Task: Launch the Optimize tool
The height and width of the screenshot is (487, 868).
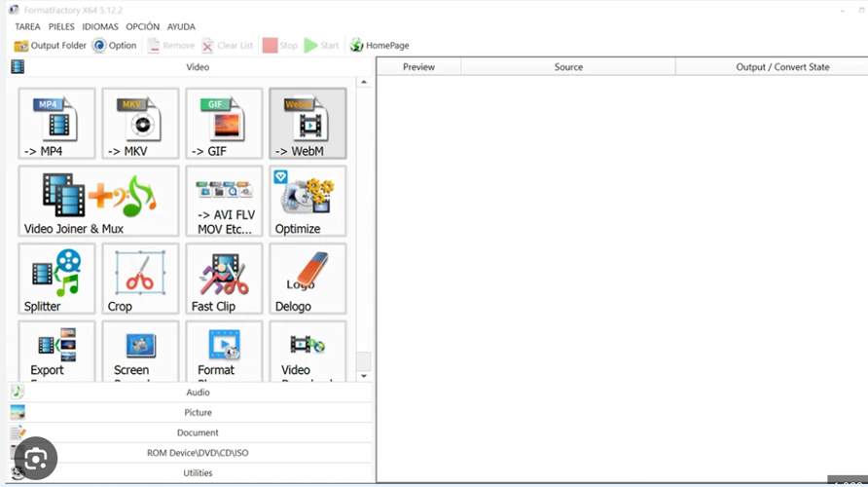Action: pos(307,201)
